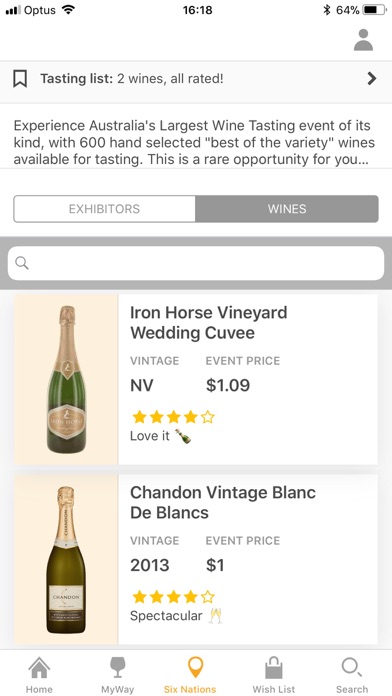Open MyWay wine glass tab
The image size is (392, 696).
118,675
